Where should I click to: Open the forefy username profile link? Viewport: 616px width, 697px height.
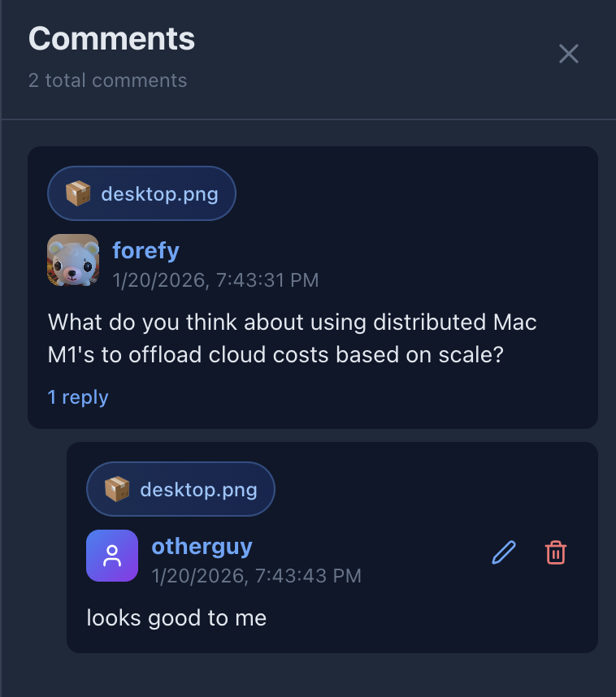click(146, 250)
